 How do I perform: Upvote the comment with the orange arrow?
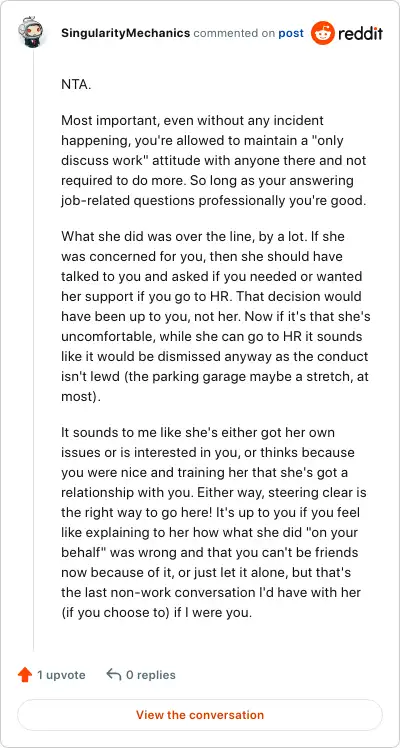coord(25,675)
